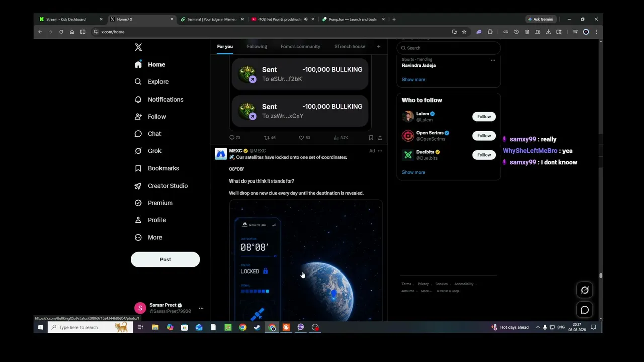Open the Ravindra Jadeja trending topic
The height and width of the screenshot is (362, 644).
tap(419, 65)
